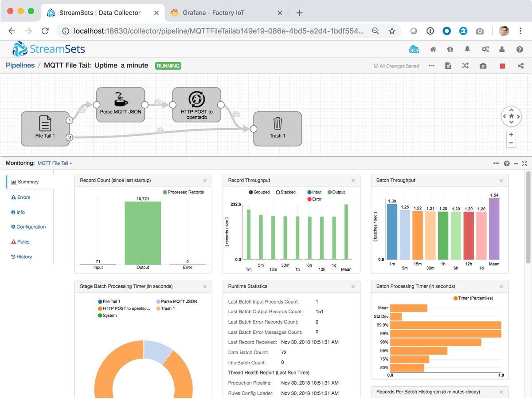Screen dimensions: 532x399
Task: Zoom in on the pipeline canvas
Action: tap(511, 134)
